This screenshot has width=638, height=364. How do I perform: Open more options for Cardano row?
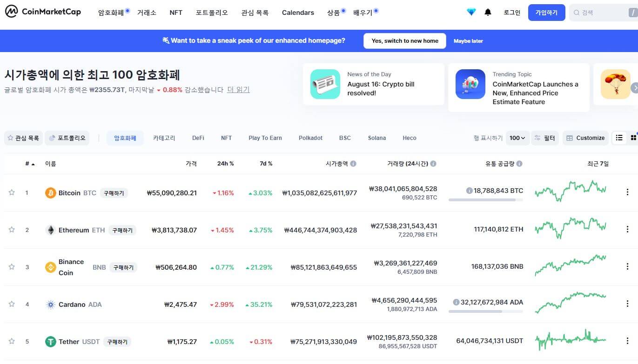pos(627,304)
